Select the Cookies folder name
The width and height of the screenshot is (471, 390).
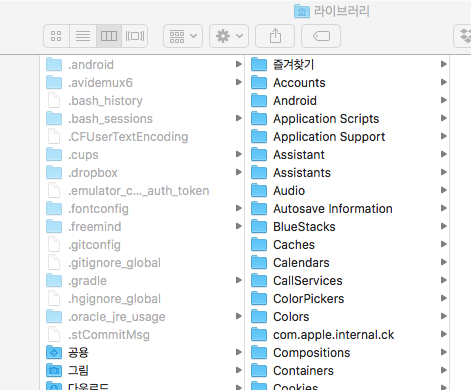pos(296,386)
